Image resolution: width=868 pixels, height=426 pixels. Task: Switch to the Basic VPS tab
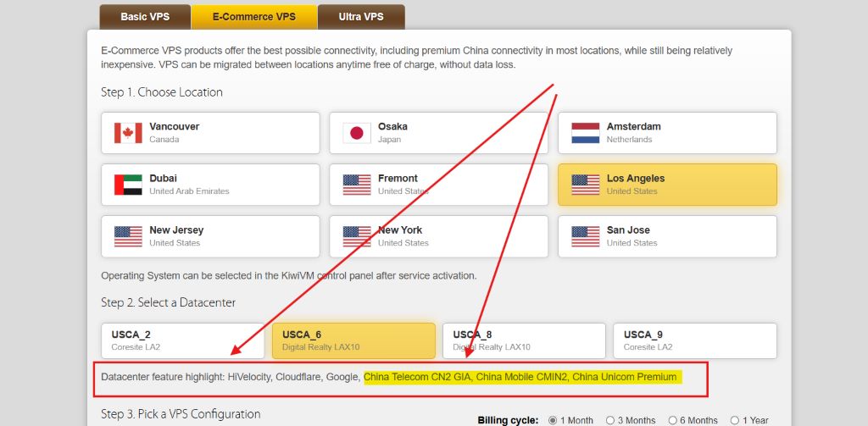[x=145, y=17]
